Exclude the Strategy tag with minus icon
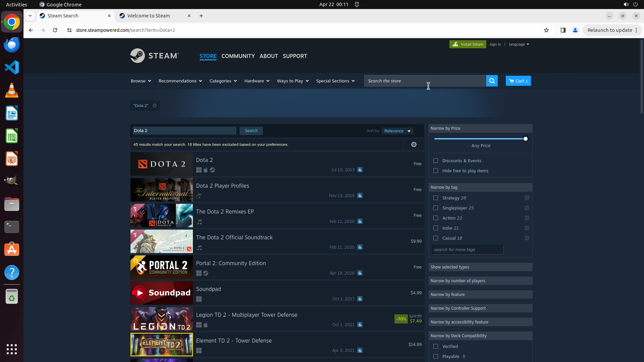Screen dimensions: 644x362 [x=527, y=198]
